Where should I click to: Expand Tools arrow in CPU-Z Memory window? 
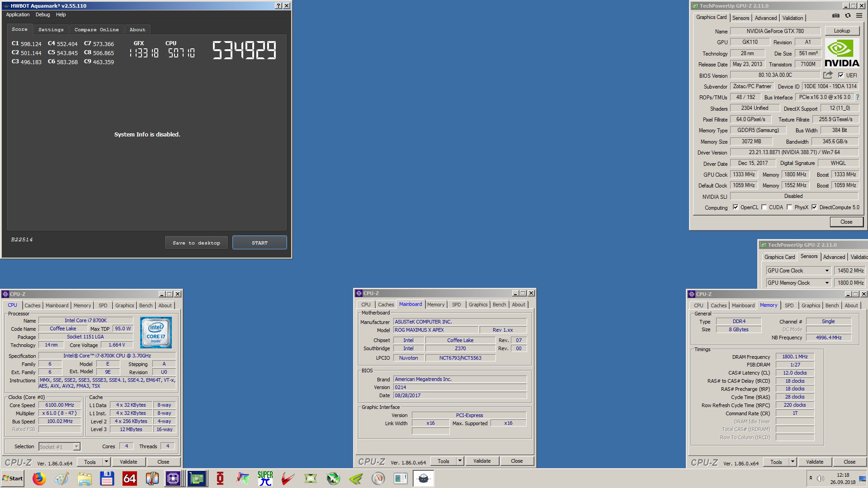[793, 462]
